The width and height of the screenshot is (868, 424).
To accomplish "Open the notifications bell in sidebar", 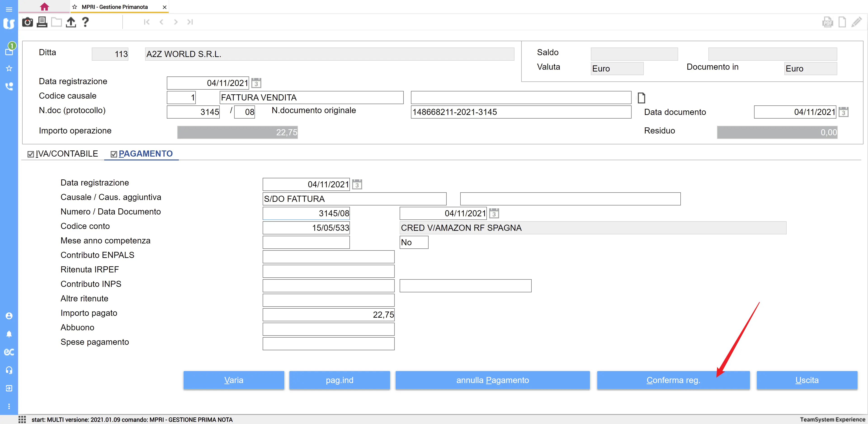I will click(x=9, y=334).
